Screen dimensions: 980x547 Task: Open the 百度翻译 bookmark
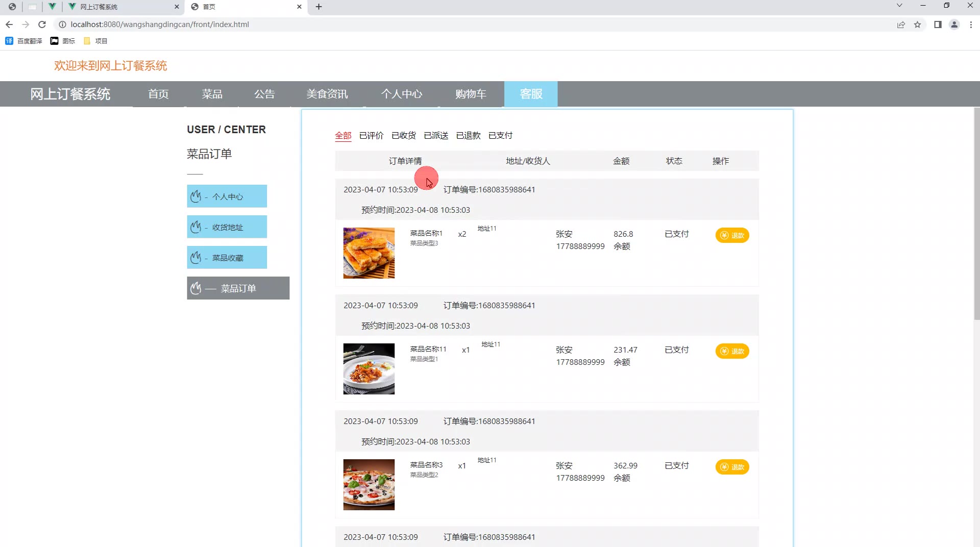(23, 41)
